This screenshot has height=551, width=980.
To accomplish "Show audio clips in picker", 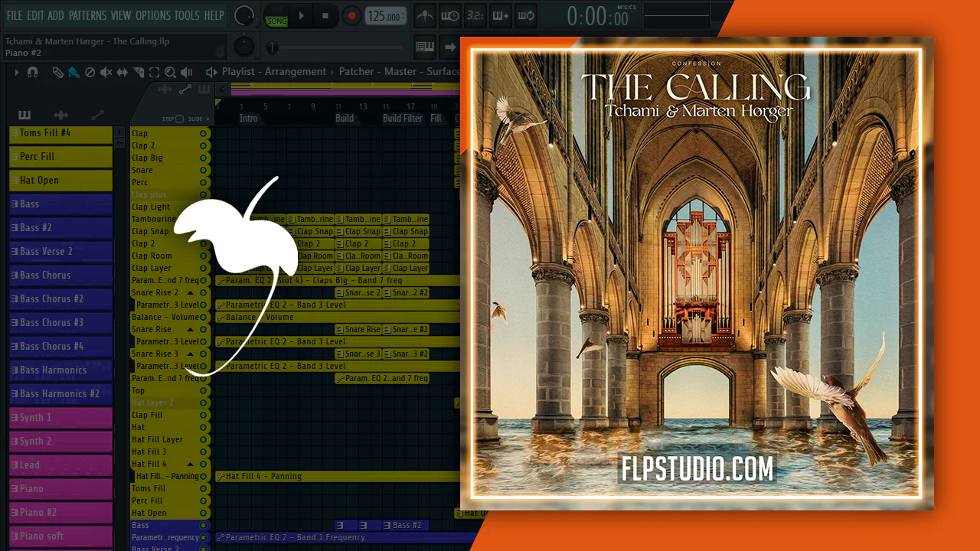I will 61,116.
